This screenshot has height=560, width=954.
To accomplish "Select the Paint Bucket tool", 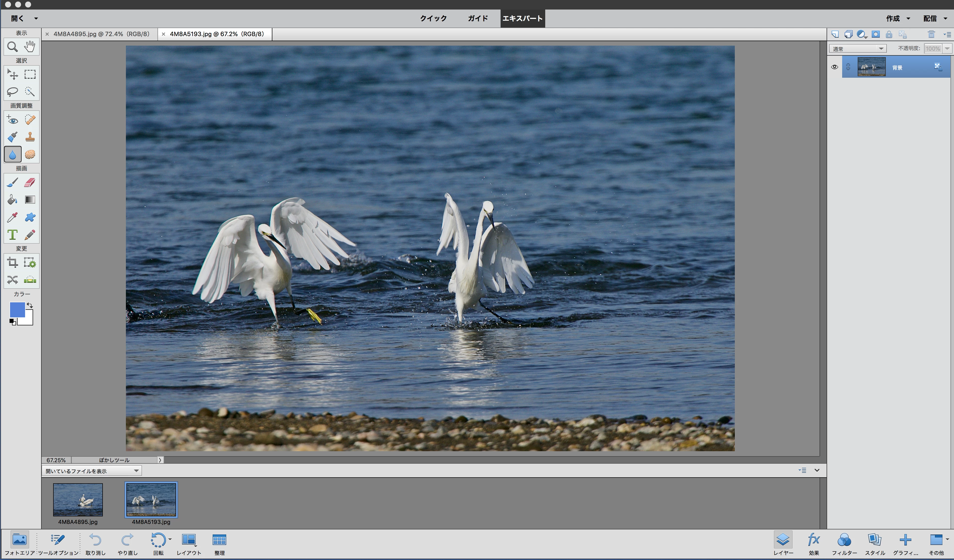I will point(12,200).
